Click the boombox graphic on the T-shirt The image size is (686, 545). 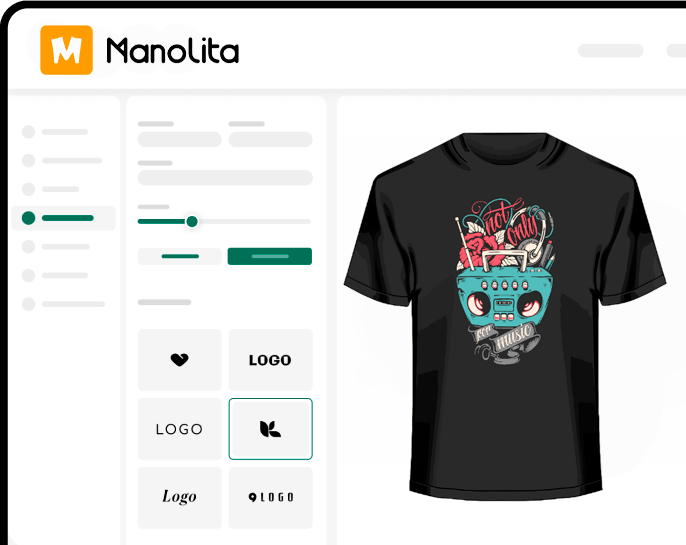(x=501, y=295)
